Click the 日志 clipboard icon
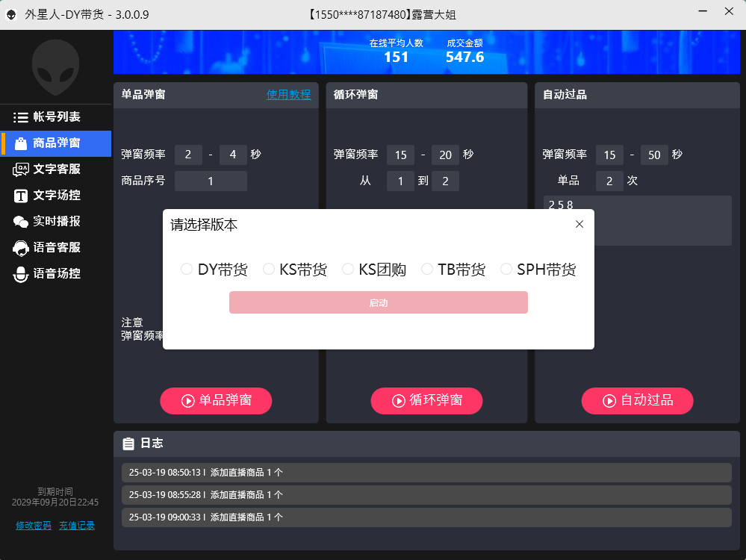The height and width of the screenshot is (560, 746). 128,444
